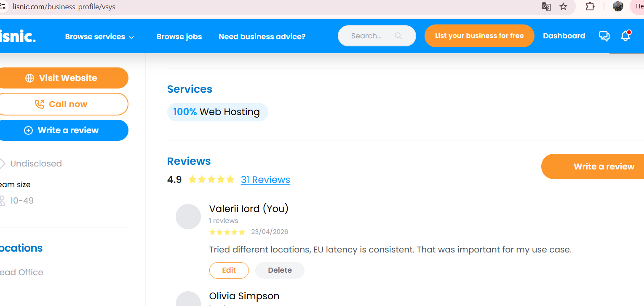Open the browser extensions puzzle icon
Image resolution: width=644 pixels, height=306 pixels.
590,6
